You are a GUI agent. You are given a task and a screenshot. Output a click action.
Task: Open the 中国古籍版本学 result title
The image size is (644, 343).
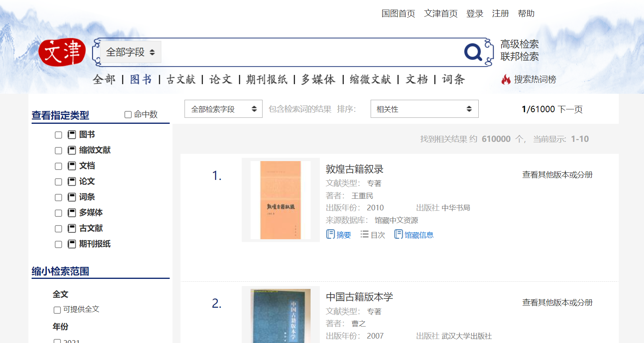coord(359,297)
